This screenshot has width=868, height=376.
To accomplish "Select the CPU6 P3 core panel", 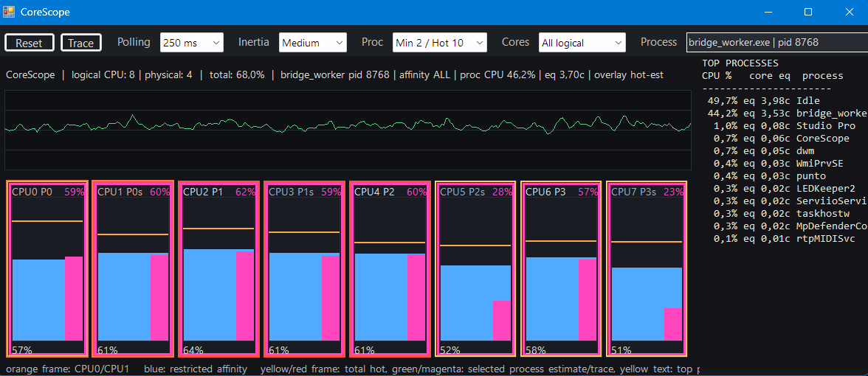I will tap(561, 268).
